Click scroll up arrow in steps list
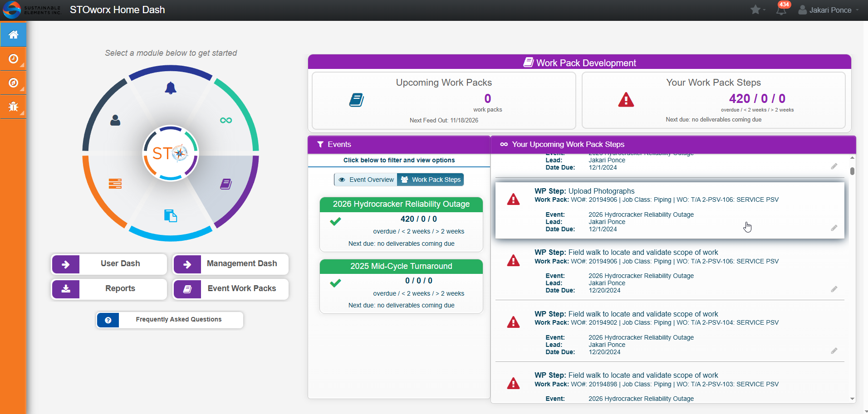The image size is (868, 414). point(852,158)
